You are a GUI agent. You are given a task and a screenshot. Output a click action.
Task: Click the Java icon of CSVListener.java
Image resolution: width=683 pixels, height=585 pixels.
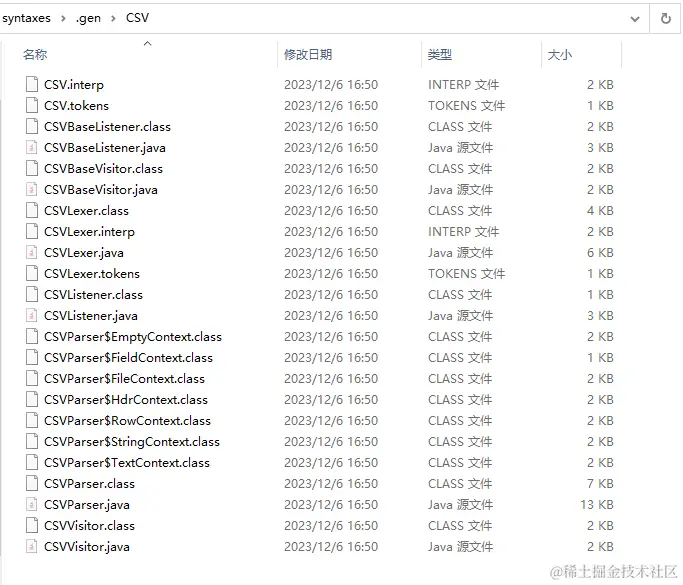[32, 315]
